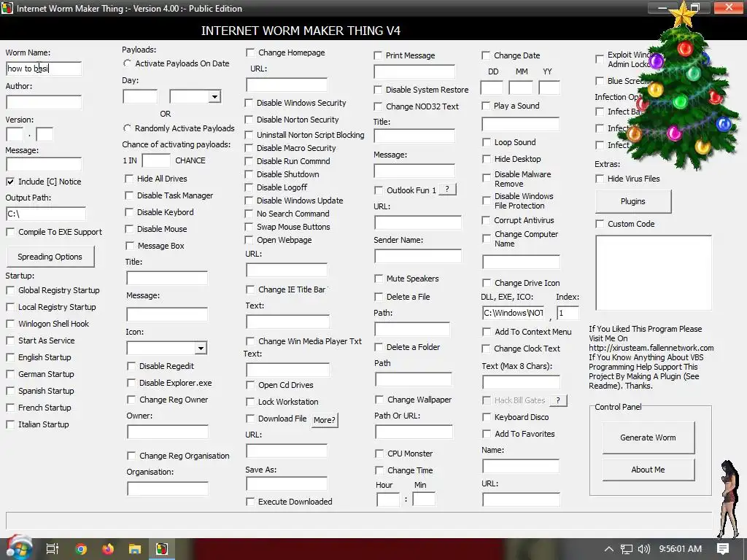
Task: Tick the Message Box checkbox
Action: (130, 246)
